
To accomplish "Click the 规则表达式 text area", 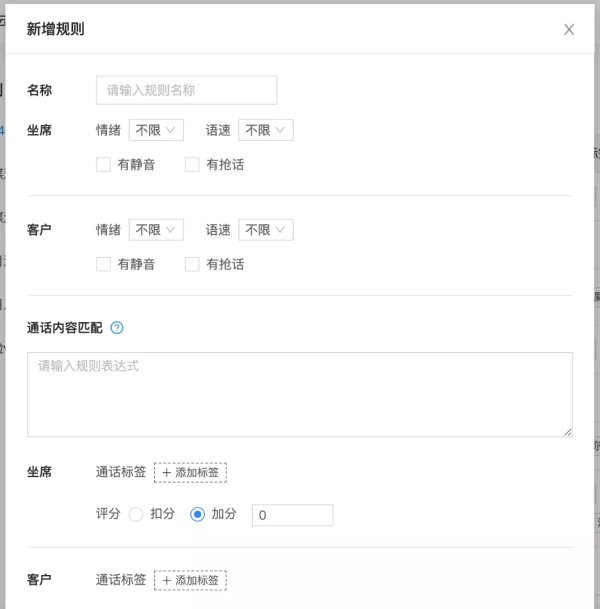I will [x=299, y=394].
